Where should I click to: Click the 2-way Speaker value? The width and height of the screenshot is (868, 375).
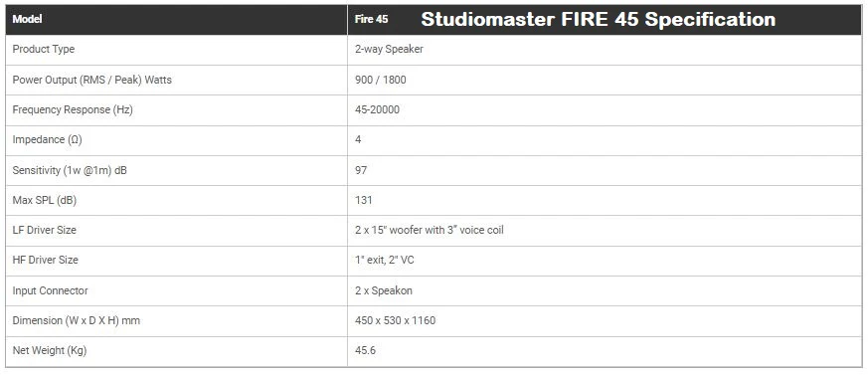[x=389, y=49]
